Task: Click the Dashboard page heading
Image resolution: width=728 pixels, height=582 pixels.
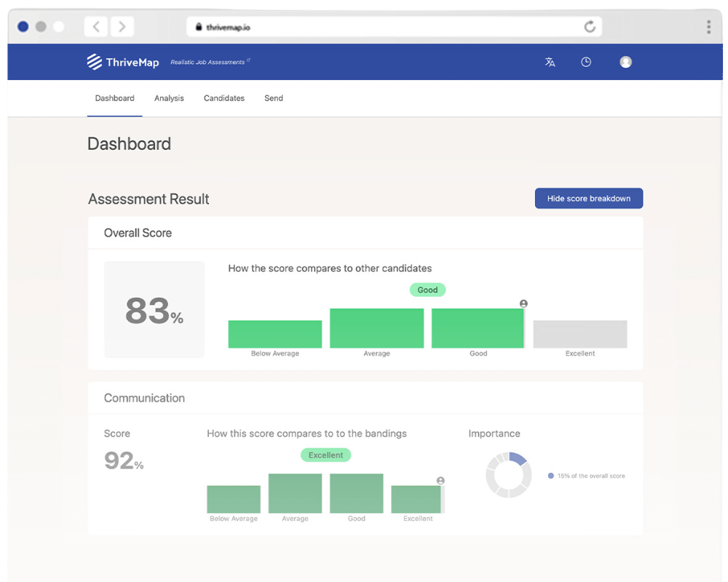Action: pyautogui.click(x=129, y=144)
